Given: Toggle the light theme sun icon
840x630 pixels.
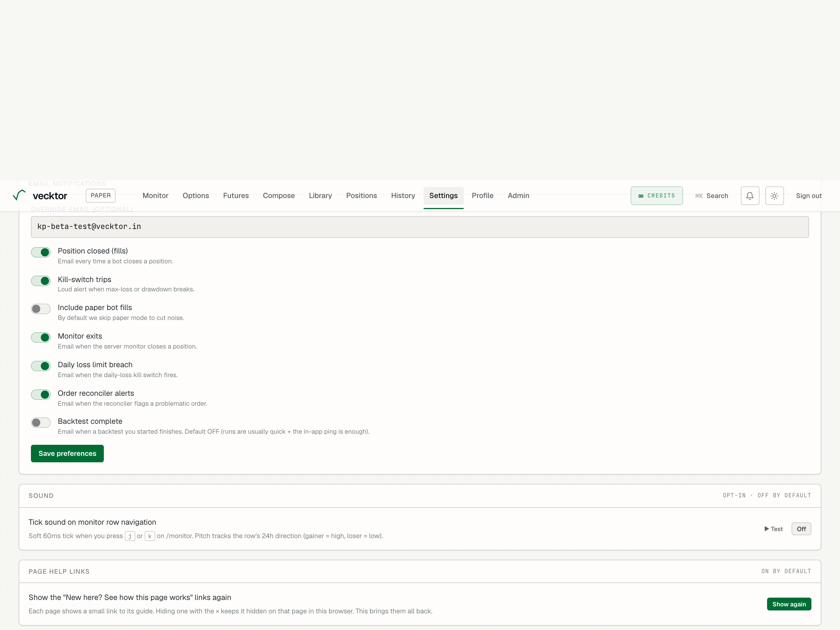Looking at the screenshot, I should (774, 196).
